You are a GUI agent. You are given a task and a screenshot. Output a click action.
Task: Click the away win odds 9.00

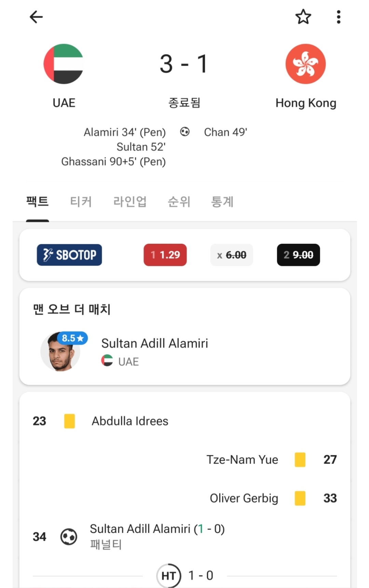click(x=298, y=255)
